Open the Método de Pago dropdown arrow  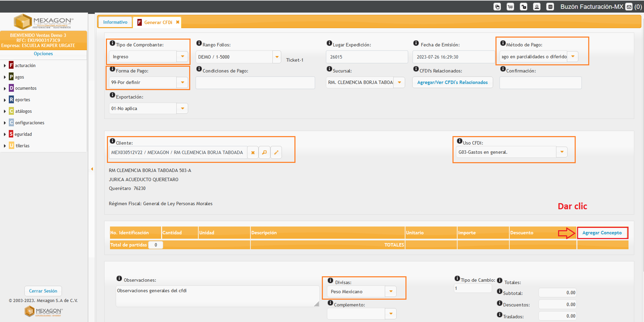coord(573,56)
